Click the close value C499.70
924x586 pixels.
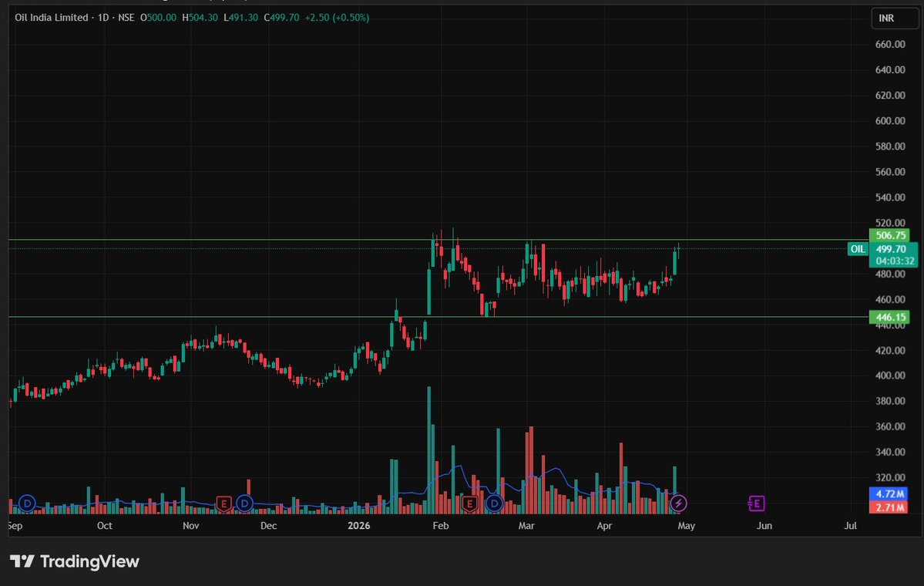282,18
